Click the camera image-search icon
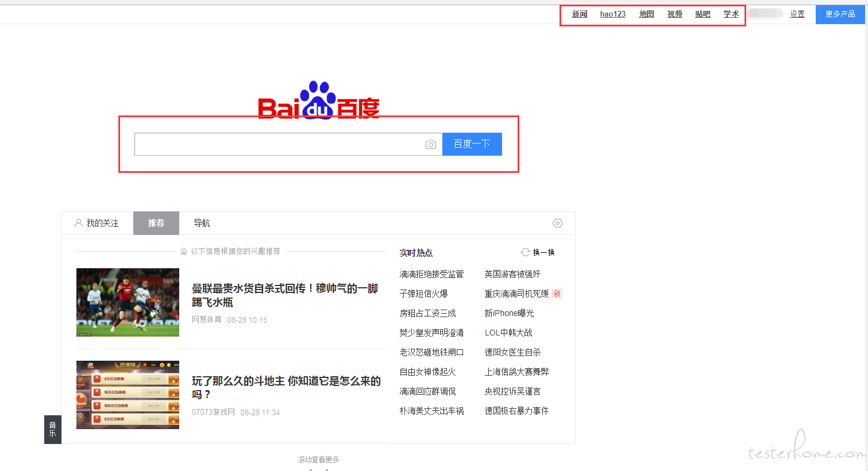Image resolution: width=868 pixels, height=471 pixels. (431, 144)
